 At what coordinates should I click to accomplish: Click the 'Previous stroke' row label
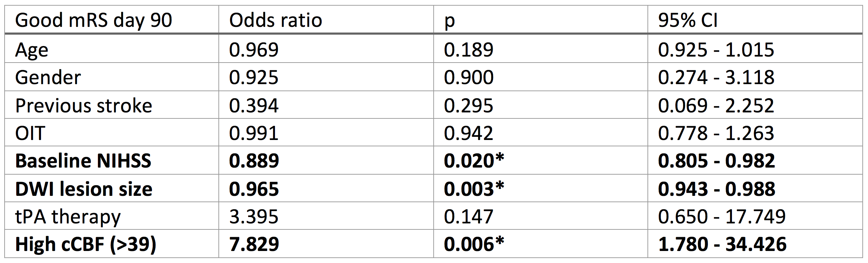[x=84, y=106]
